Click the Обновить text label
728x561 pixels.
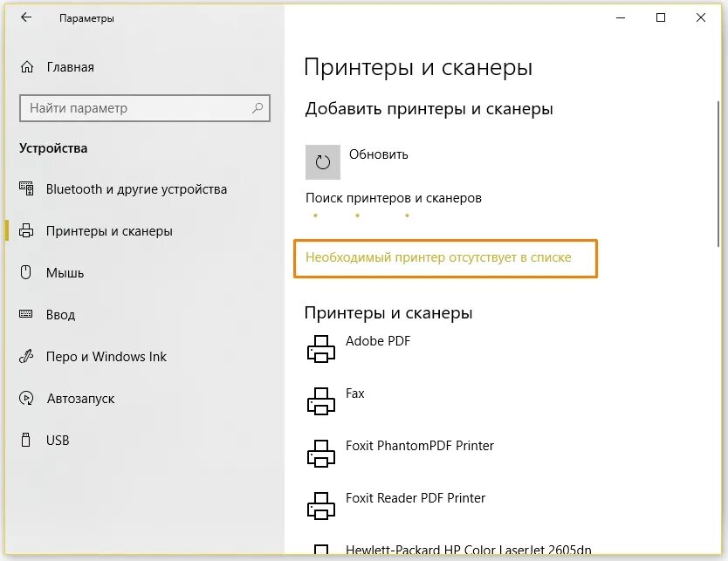(379, 154)
